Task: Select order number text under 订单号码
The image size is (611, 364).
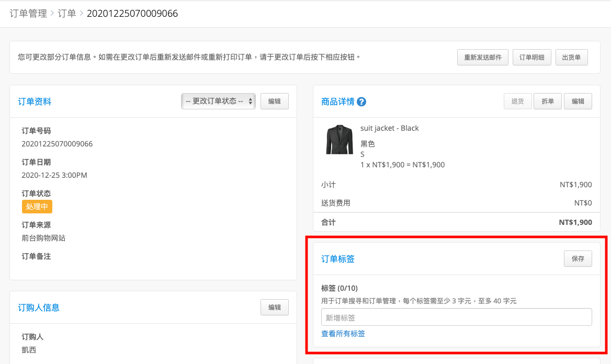Action: tap(57, 144)
